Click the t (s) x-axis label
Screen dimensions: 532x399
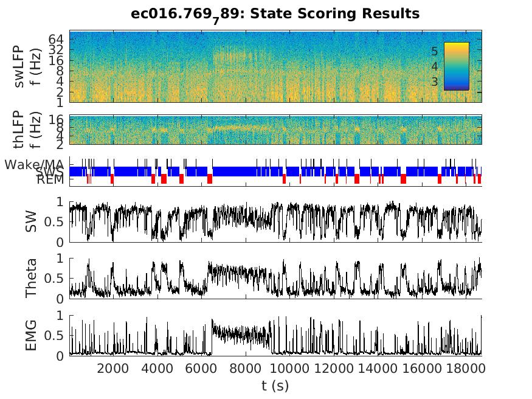point(275,386)
